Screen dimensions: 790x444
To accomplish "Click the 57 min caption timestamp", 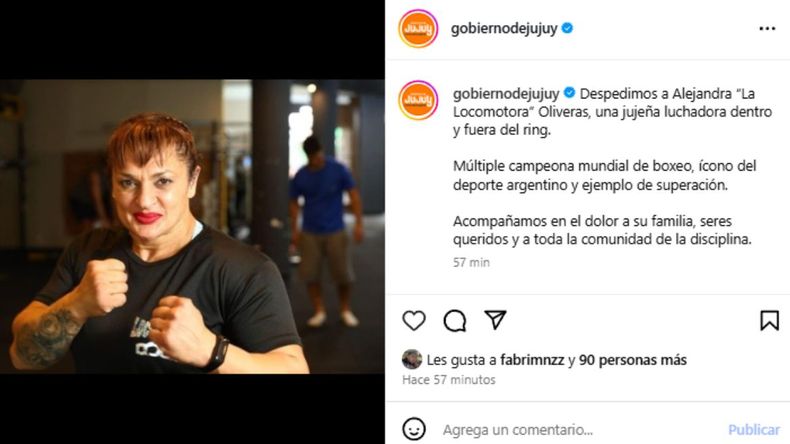I will tap(471, 262).
